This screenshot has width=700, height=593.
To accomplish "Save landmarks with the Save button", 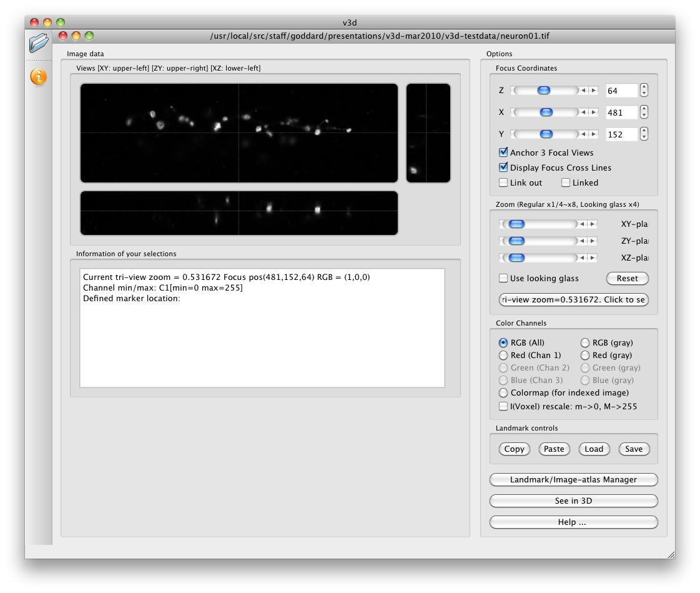I will (x=634, y=449).
